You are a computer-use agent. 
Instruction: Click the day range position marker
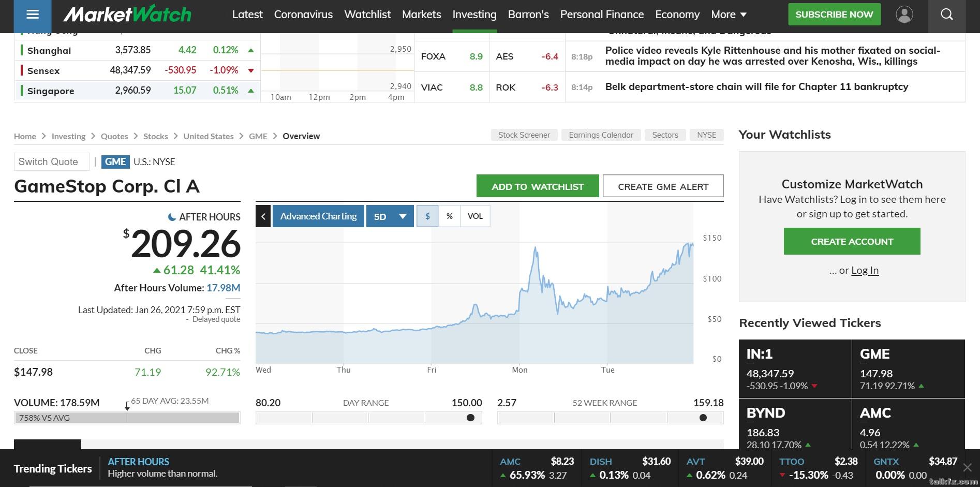tap(470, 418)
